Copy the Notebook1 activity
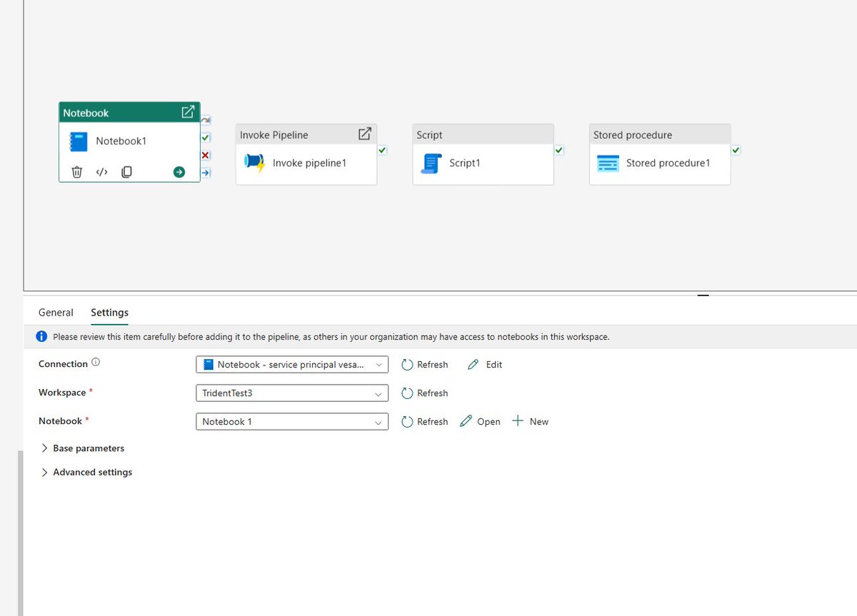Viewport: 857px width, 616px height. click(126, 172)
